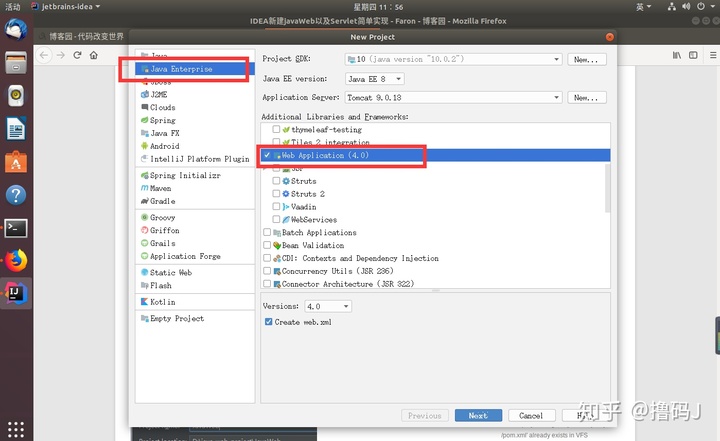Open LibreOffice Writer dock icon
This screenshot has height=441, width=720.
point(16,129)
